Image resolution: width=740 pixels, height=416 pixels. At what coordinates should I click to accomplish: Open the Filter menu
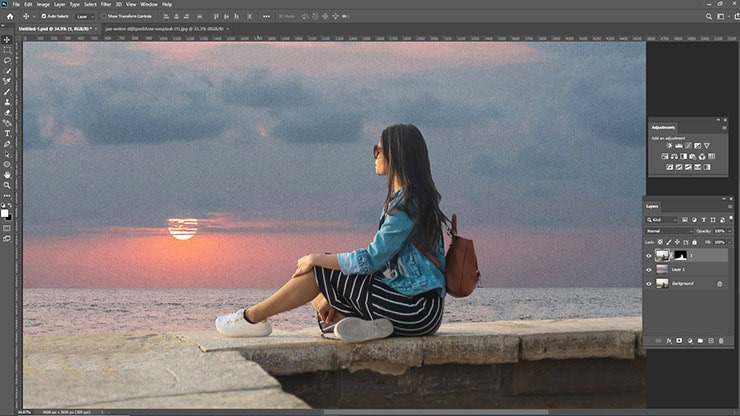click(x=106, y=4)
